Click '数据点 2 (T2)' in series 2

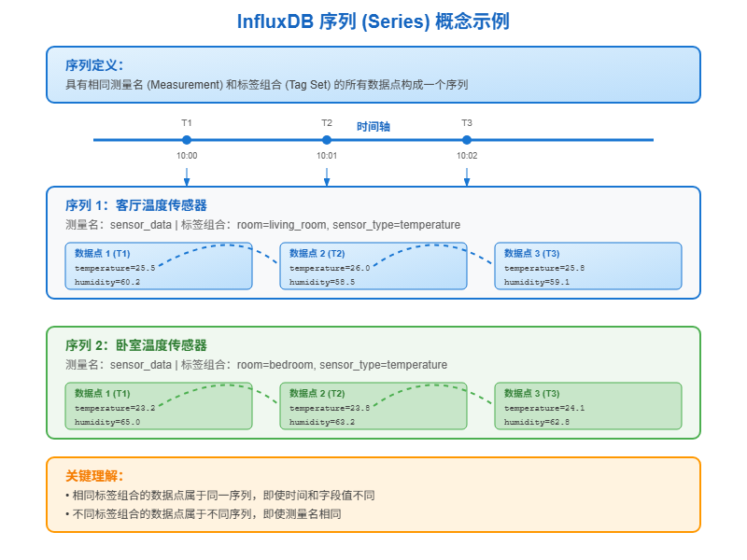[317, 393]
